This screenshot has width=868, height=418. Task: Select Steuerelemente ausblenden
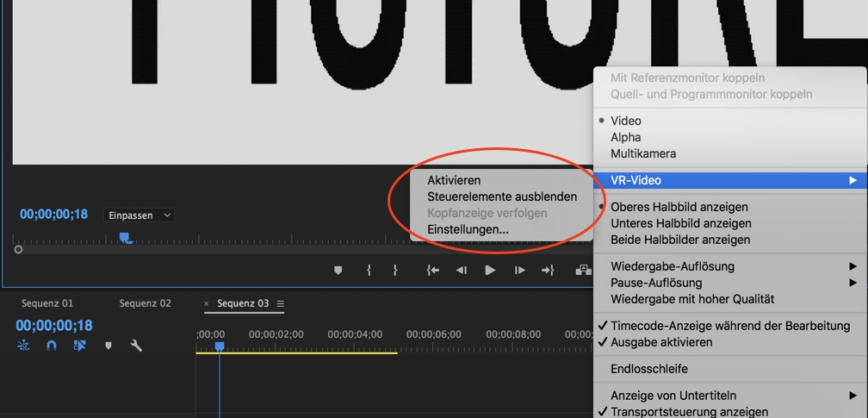pyautogui.click(x=502, y=197)
